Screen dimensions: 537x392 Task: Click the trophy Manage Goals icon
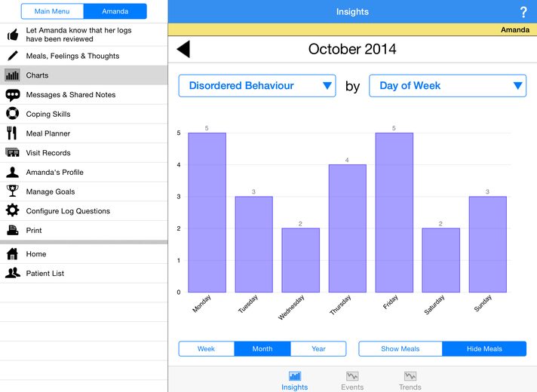point(12,191)
